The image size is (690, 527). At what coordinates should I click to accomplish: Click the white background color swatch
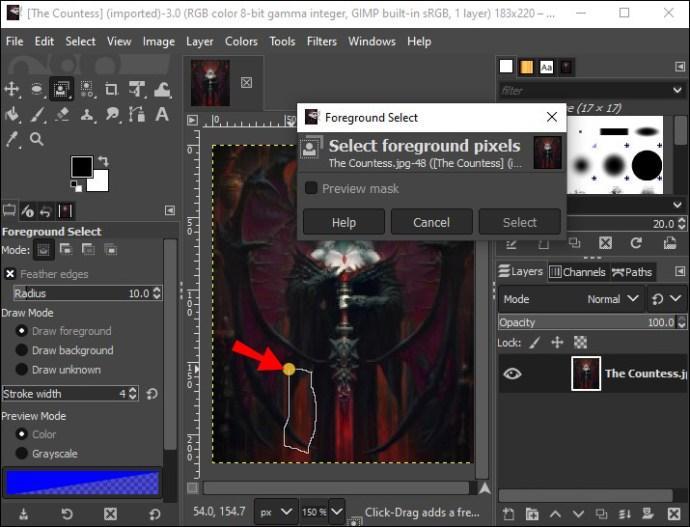(100, 183)
